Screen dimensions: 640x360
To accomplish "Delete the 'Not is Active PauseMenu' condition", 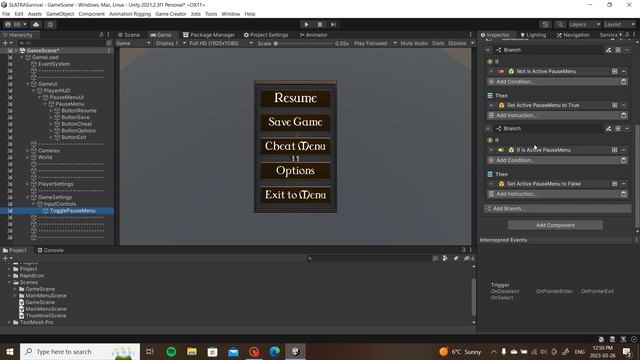I will point(624,71).
